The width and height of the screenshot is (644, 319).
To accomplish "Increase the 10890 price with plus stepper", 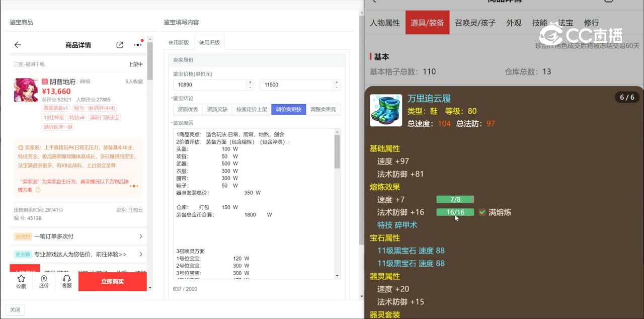I will pyautogui.click(x=250, y=82).
